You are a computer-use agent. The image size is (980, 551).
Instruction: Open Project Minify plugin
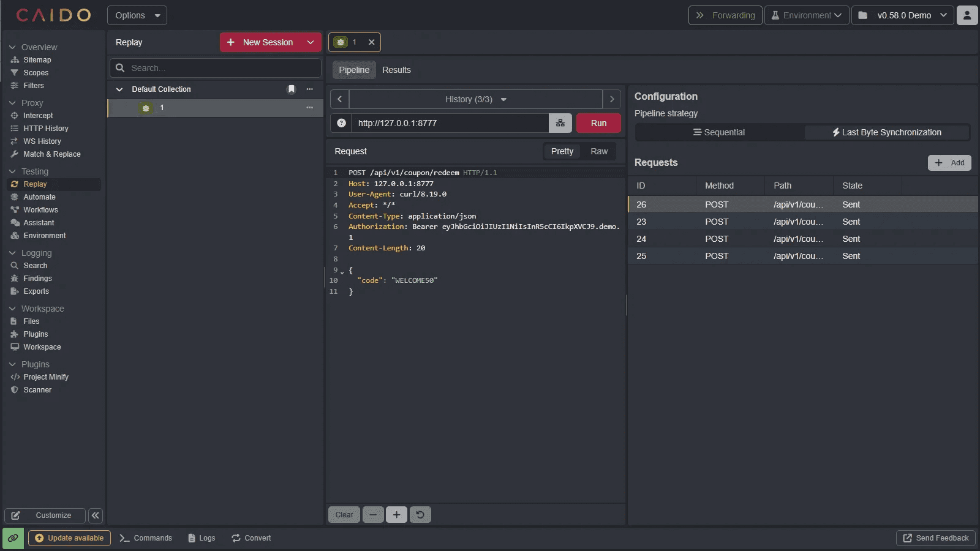[x=46, y=377]
